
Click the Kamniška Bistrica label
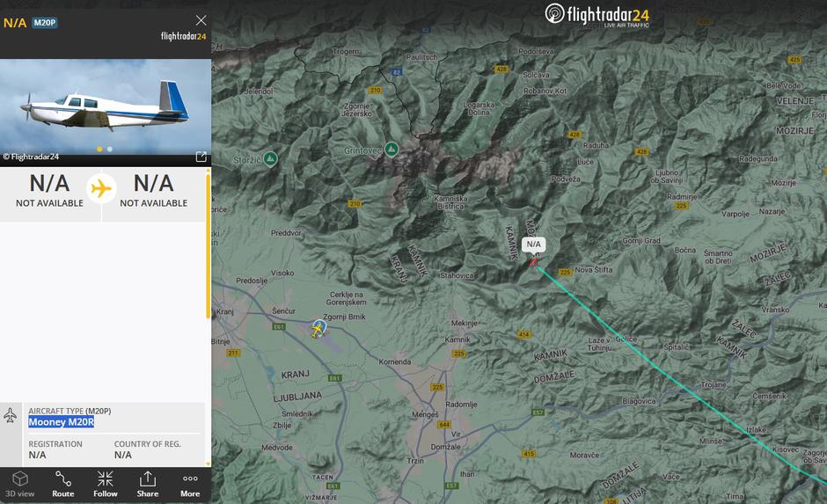click(x=451, y=202)
